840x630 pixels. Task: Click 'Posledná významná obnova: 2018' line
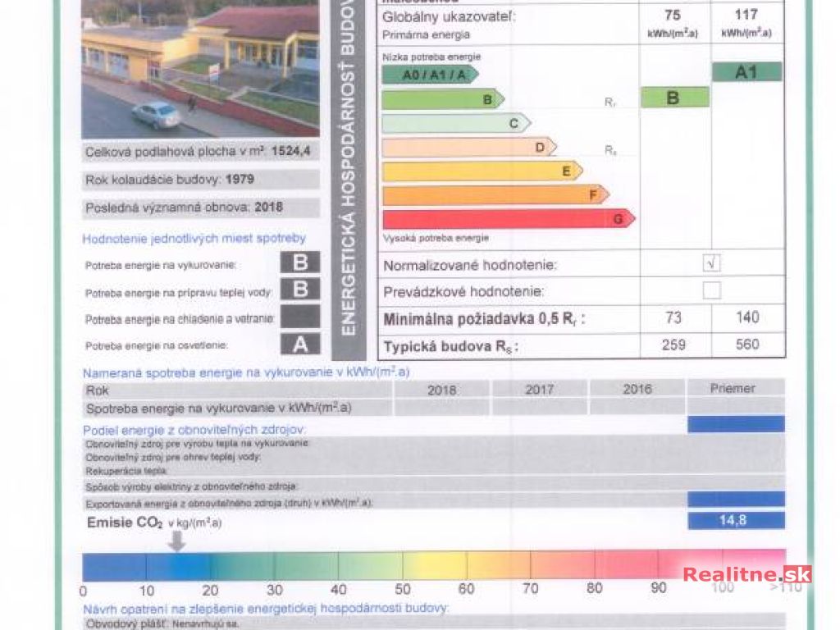[x=184, y=208]
